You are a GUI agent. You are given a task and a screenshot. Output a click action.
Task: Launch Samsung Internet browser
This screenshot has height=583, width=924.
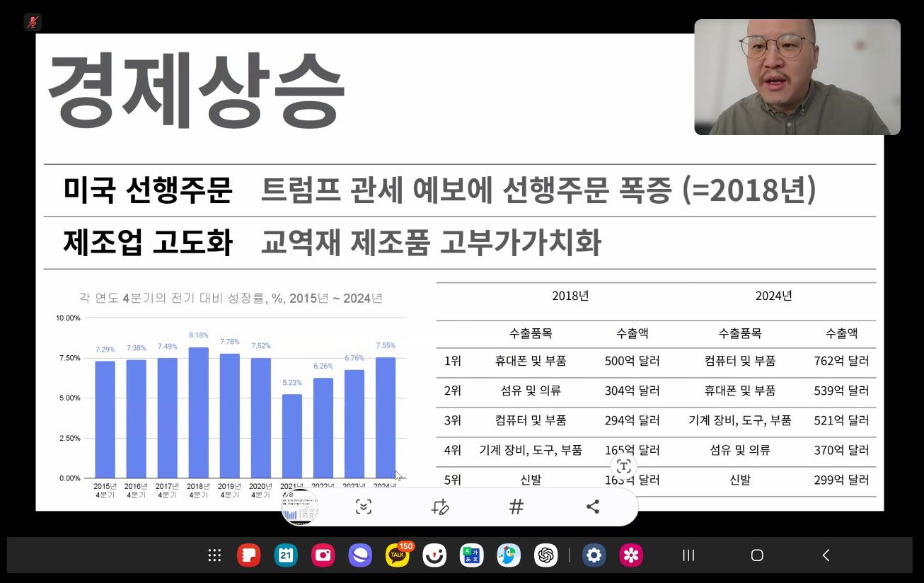click(360, 555)
